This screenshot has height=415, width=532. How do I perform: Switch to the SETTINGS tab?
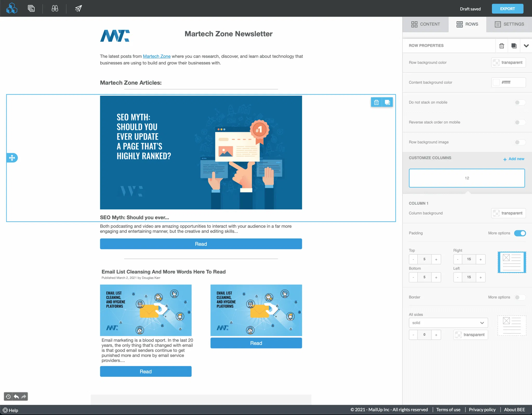(509, 24)
